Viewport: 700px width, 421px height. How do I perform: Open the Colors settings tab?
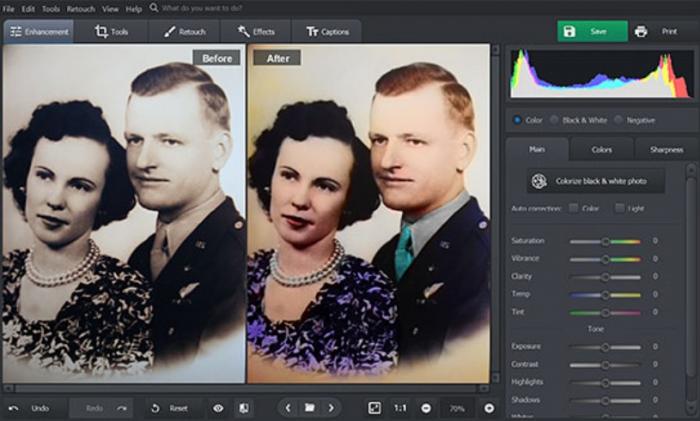(601, 150)
